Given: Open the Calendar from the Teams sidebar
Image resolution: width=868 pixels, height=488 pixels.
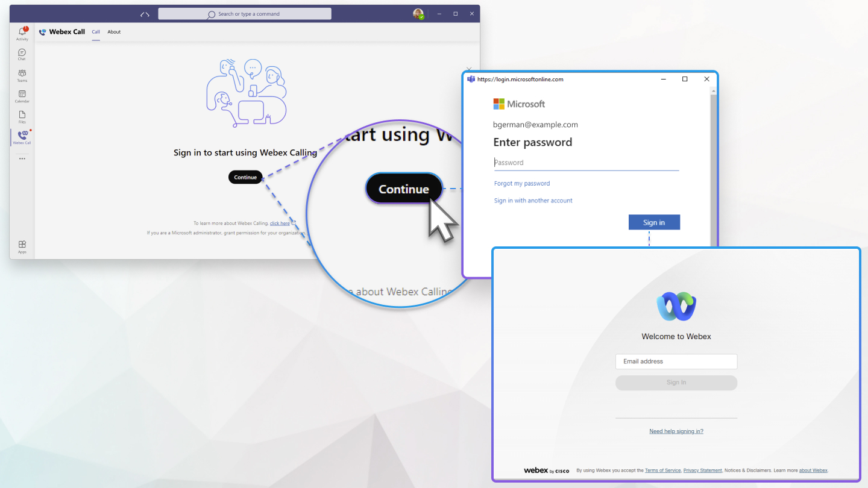Looking at the screenshot, I should 22,95.
